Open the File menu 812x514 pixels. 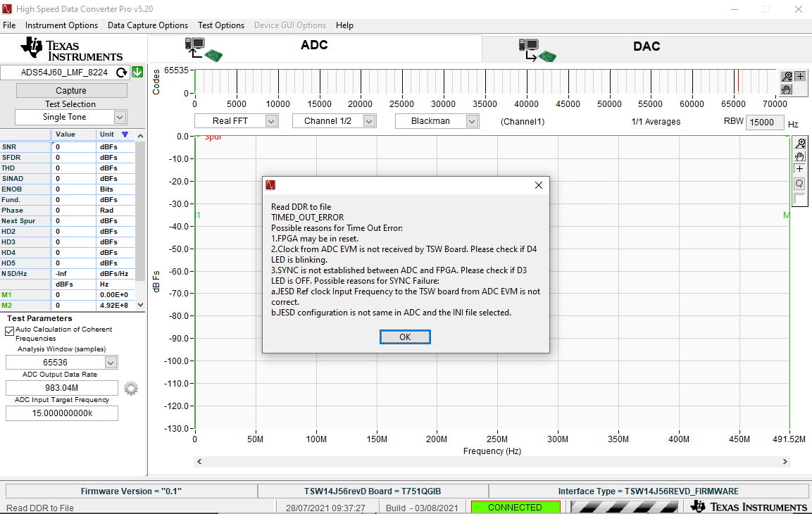(x=9, y=25)
